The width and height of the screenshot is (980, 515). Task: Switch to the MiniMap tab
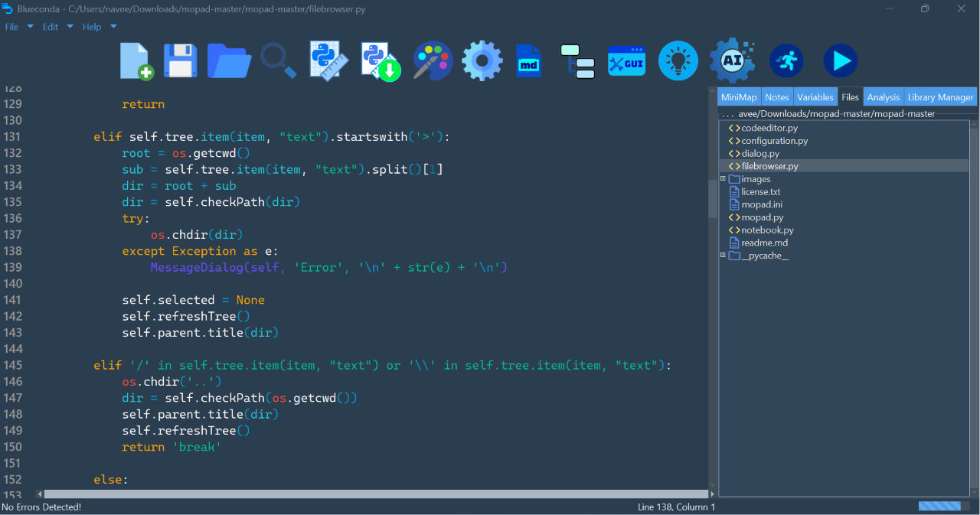[739, 97]
